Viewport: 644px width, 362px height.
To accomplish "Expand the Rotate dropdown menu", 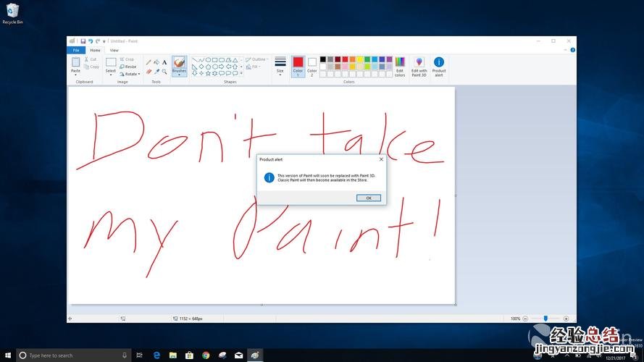I will (130, 74).
